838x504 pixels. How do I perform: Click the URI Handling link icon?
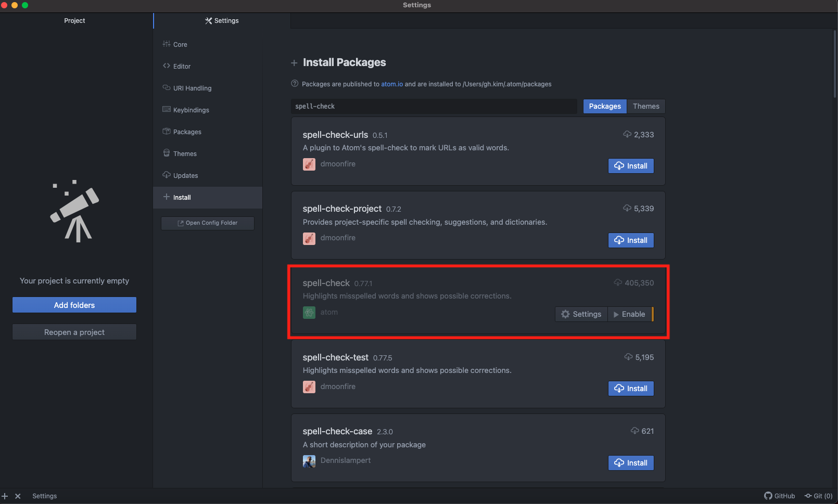pyautogui.click(x=167, y=87)
